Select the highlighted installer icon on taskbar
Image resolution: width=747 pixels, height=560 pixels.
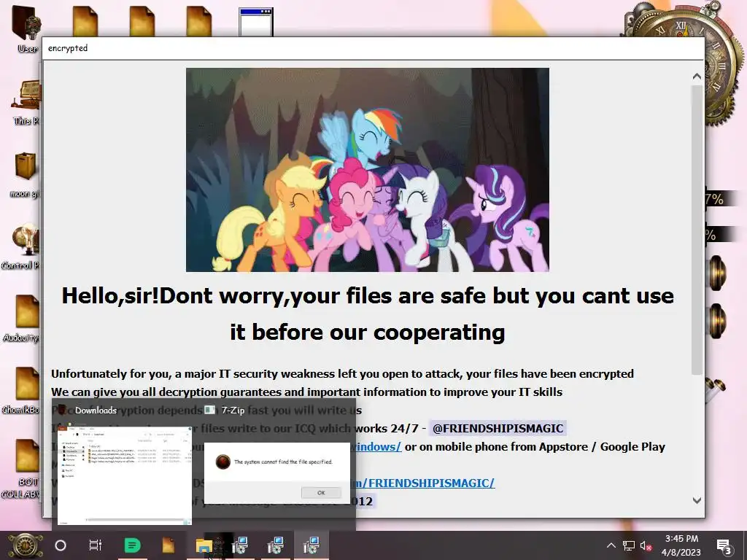311,545
